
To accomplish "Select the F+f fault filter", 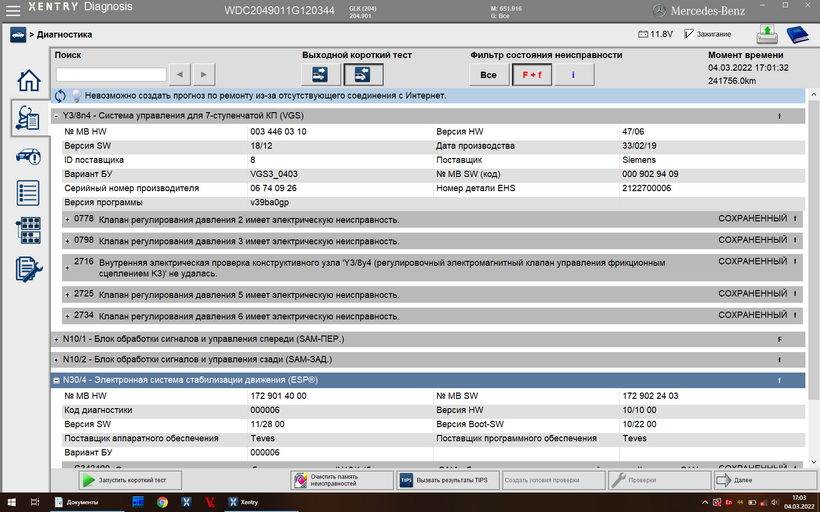I will pos(532,75).
